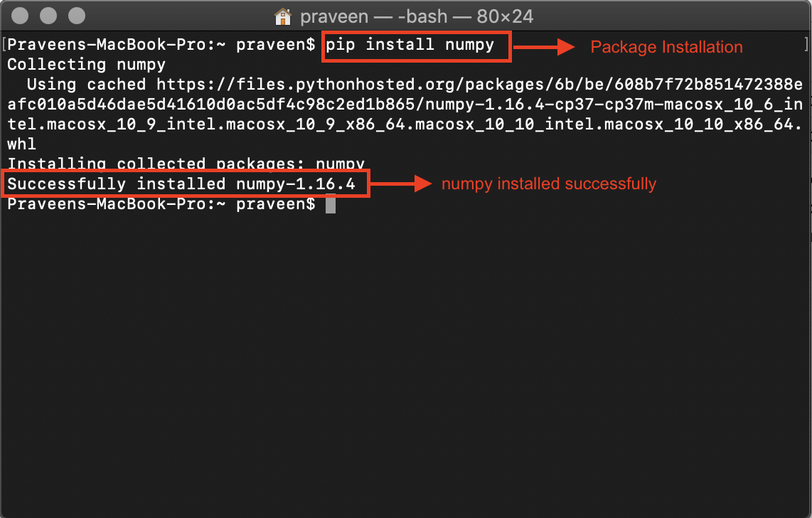The image size is (812, 518).
Task: Click the red Package Installation annotation
Action: click(x=666, y=47)
